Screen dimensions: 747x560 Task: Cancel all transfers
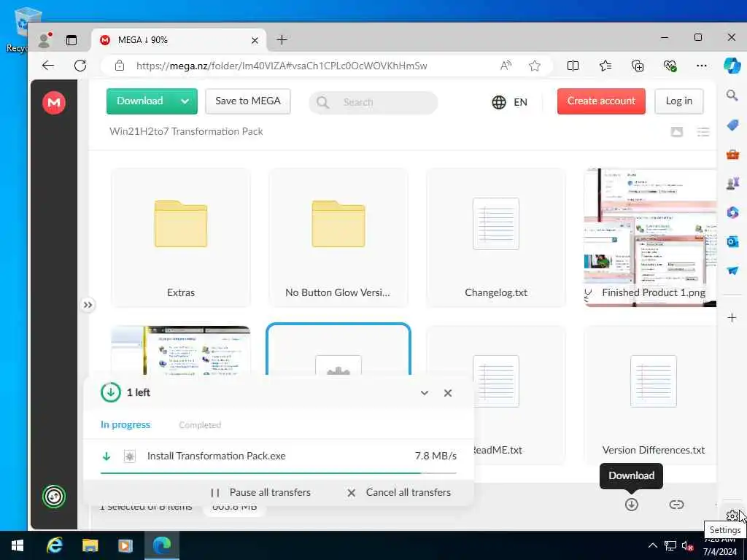click(399, 492)
